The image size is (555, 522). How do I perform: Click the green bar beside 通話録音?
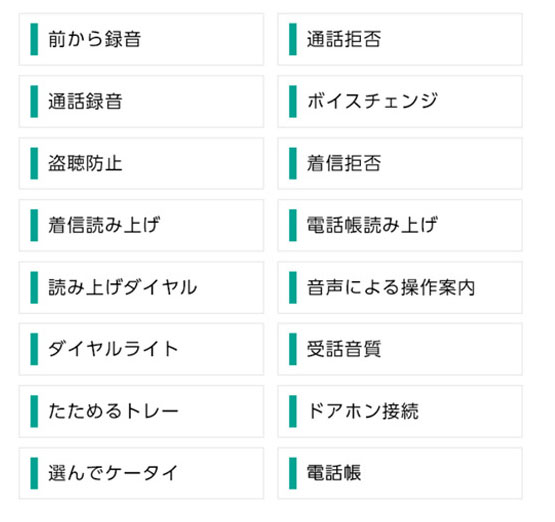[34, 101]
